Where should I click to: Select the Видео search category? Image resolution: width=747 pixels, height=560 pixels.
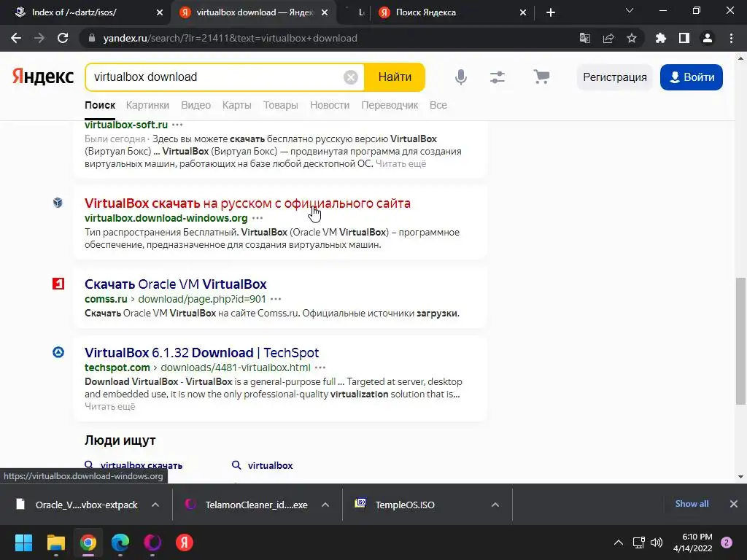[x=196, y=105]
